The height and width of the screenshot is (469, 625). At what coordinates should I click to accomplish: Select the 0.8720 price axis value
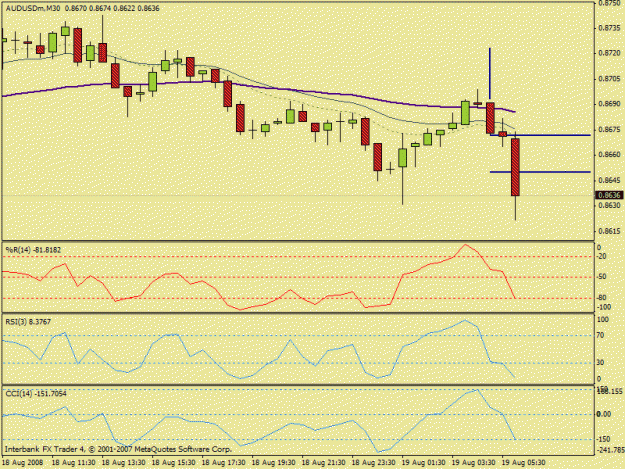tap(609, 53)
